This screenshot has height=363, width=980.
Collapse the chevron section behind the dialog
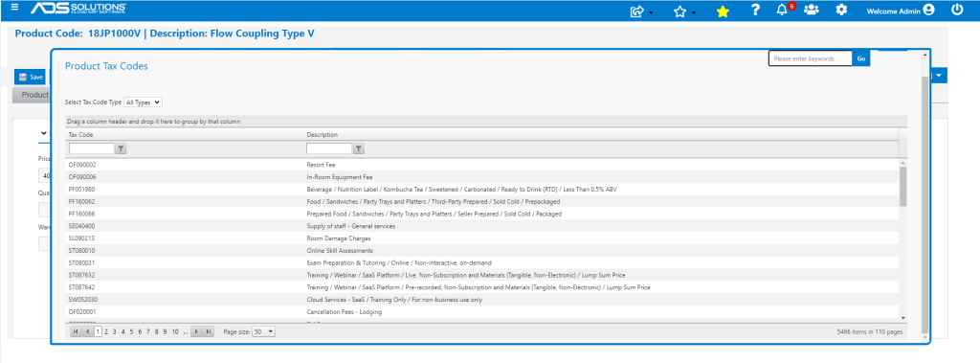click(44, 133)
